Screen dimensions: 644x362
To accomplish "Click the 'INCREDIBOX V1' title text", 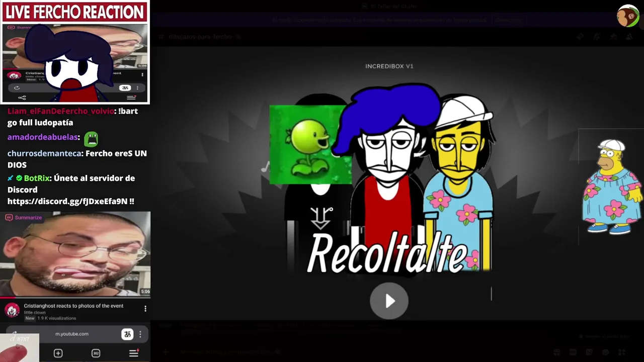I will (x=389, y=66).
